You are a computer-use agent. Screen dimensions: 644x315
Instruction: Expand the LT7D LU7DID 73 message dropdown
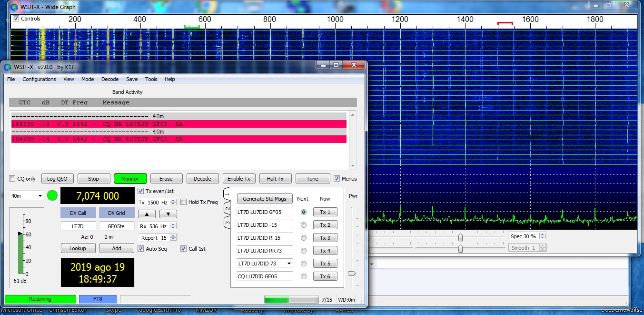click(289, 264)
